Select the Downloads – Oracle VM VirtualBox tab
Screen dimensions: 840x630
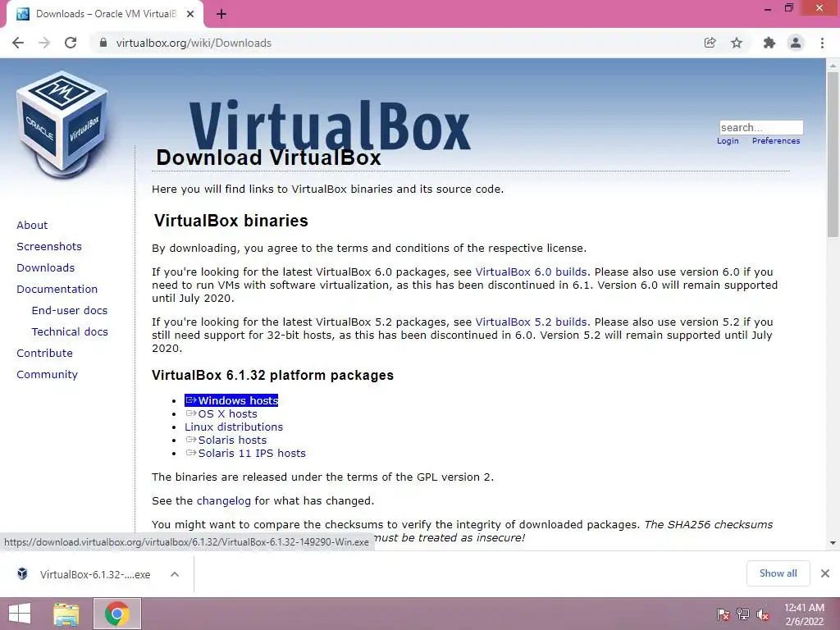pos(105,14)
